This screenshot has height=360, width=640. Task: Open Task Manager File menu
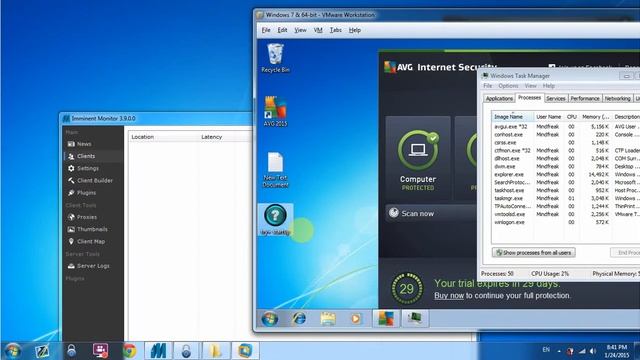coord(488,86)
